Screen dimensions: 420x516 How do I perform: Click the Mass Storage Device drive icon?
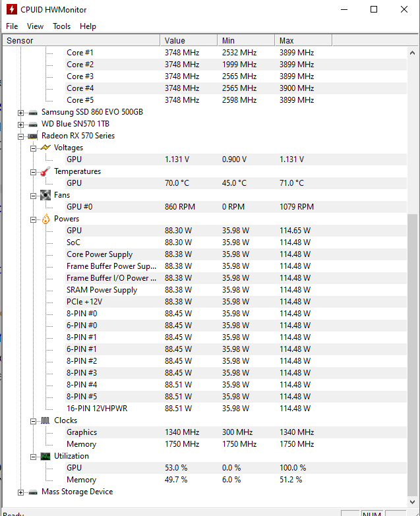[33, 492]
